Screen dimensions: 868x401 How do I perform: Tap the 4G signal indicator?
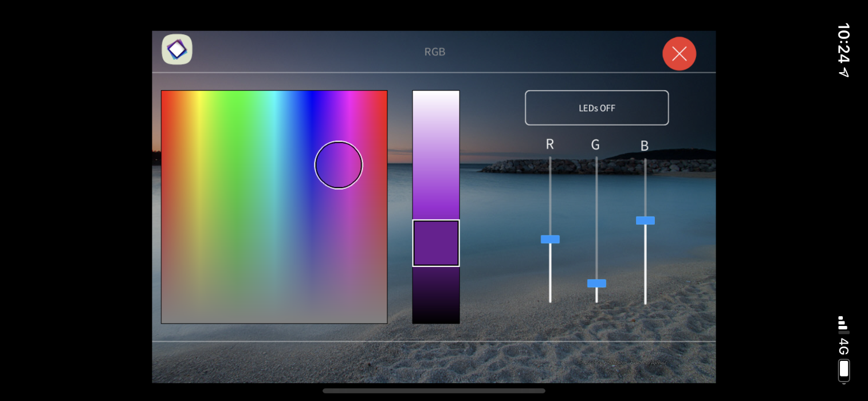click(x=844, y=347)
